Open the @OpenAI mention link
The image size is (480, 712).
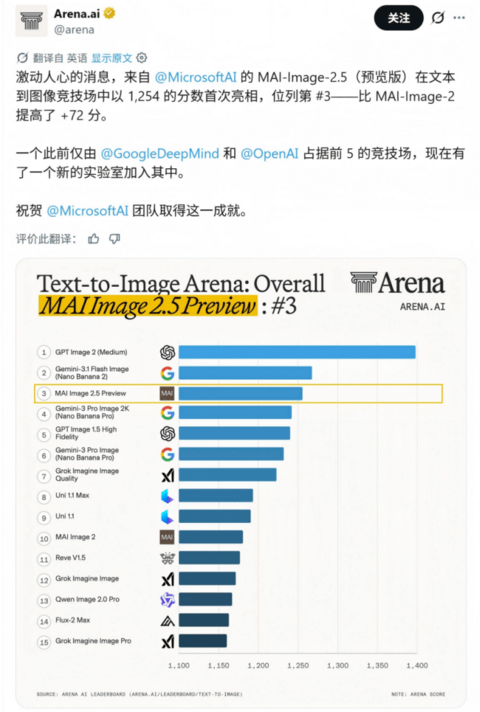269,153
